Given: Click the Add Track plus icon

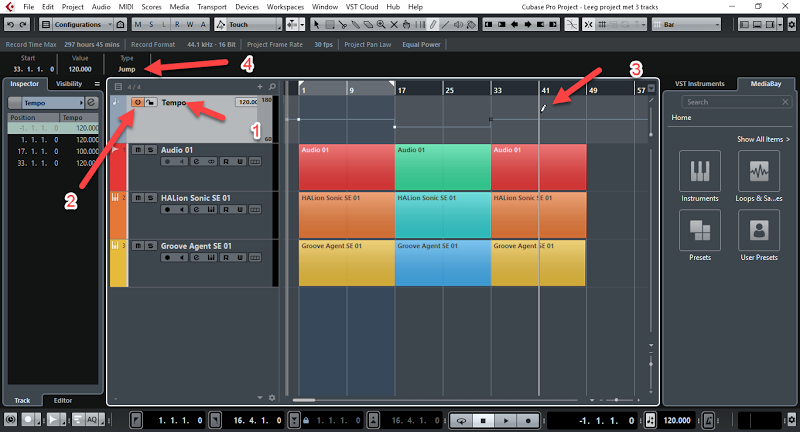Looking at the screenshot, I should [260, 87].
